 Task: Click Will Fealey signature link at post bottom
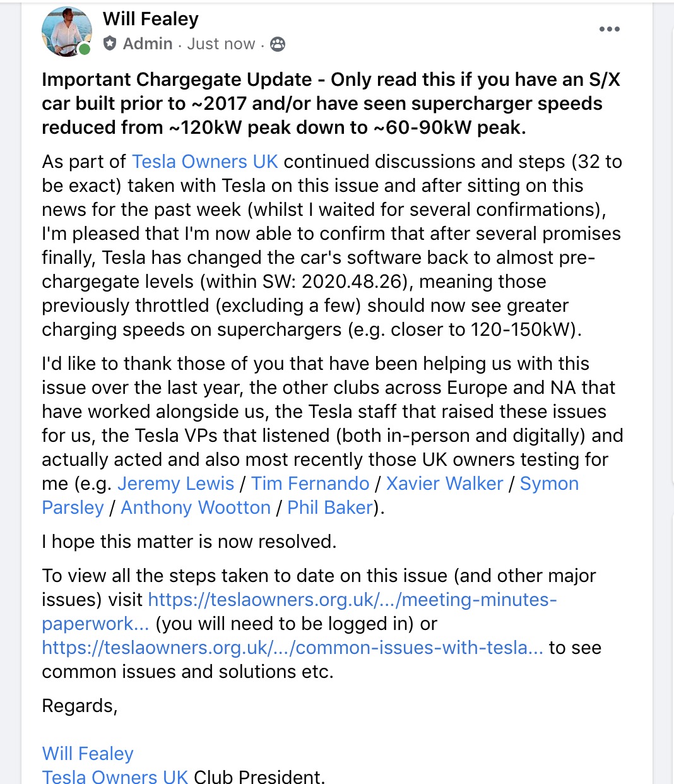[x=87, y=754]
